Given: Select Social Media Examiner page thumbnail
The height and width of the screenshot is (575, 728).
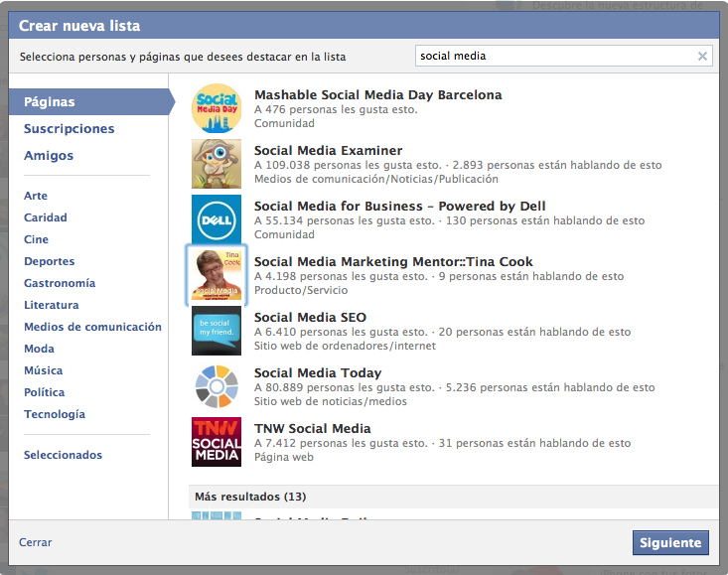Looking at the screenshot, I should [x=217, y=164].
